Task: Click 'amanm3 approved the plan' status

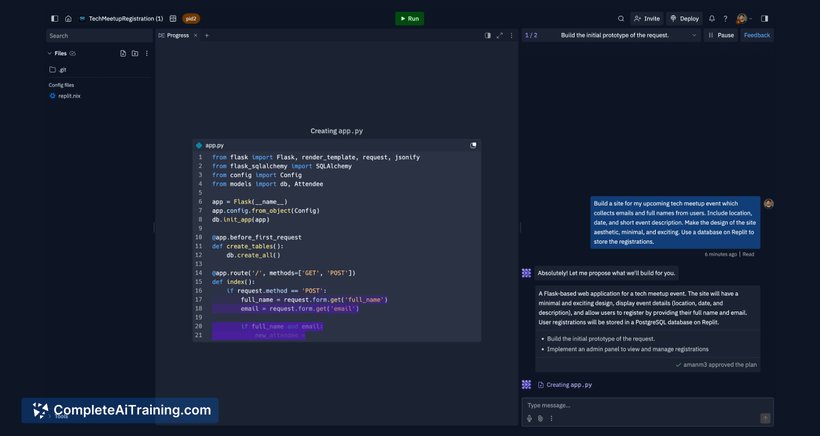Action: click(716, 364)
